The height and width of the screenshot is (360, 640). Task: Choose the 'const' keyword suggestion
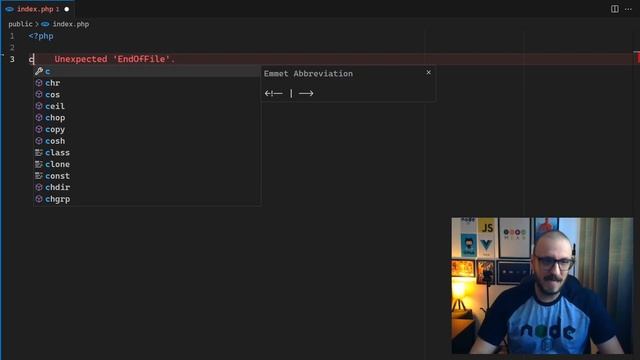coord(147,176)
